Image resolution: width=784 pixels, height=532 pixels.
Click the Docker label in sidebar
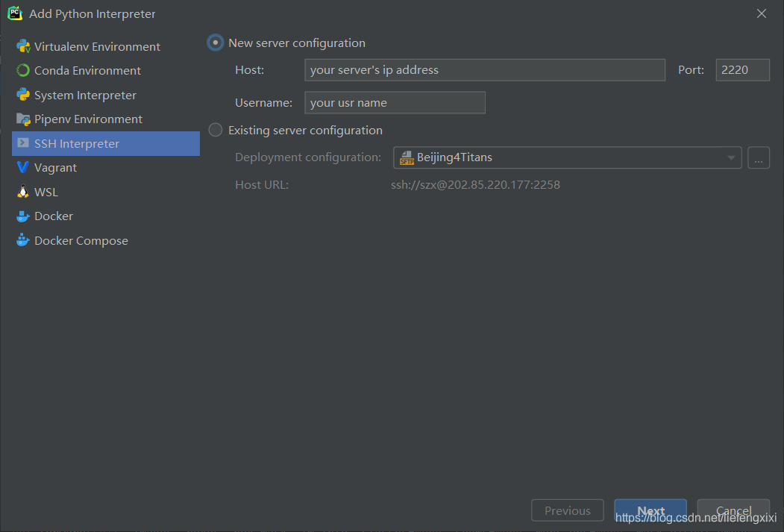click(x=54, y=216)
